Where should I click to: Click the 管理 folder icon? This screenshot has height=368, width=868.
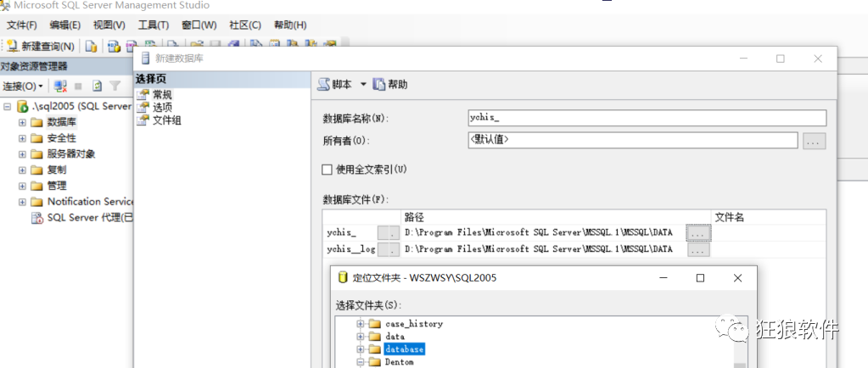click(x=36, y=186)
